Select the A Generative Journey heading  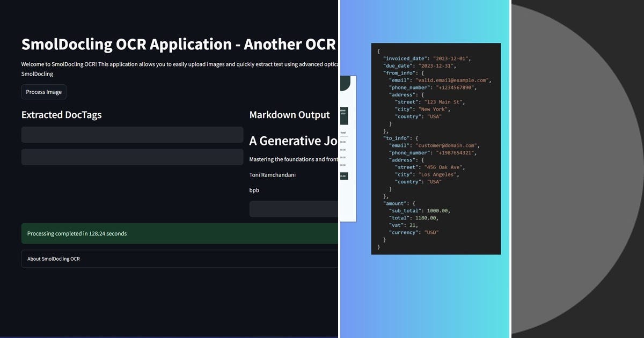(293, 141)
